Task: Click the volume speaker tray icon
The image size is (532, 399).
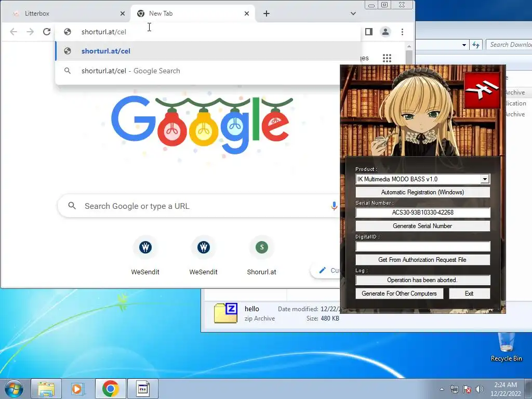Action: 480,389
